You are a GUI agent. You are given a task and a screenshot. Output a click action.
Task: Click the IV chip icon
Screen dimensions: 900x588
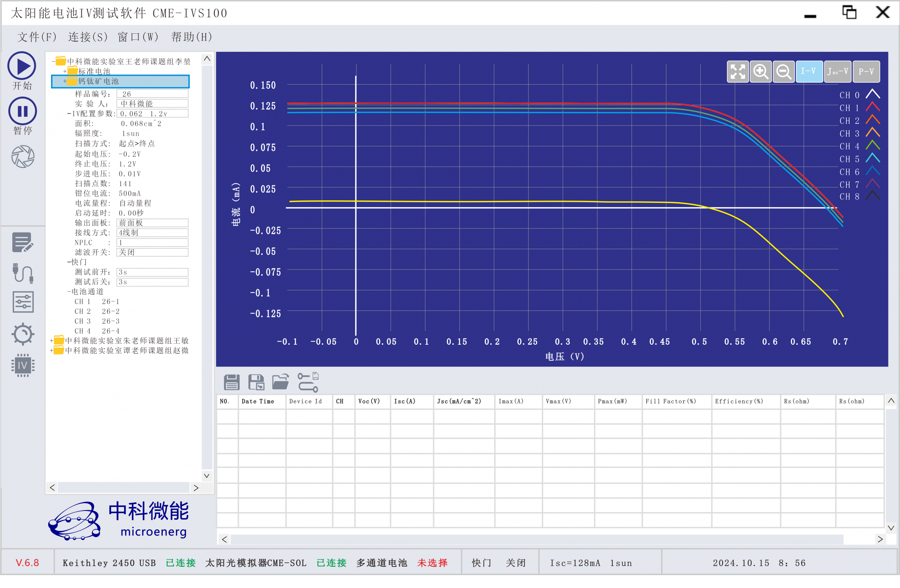tap(23, 365)
